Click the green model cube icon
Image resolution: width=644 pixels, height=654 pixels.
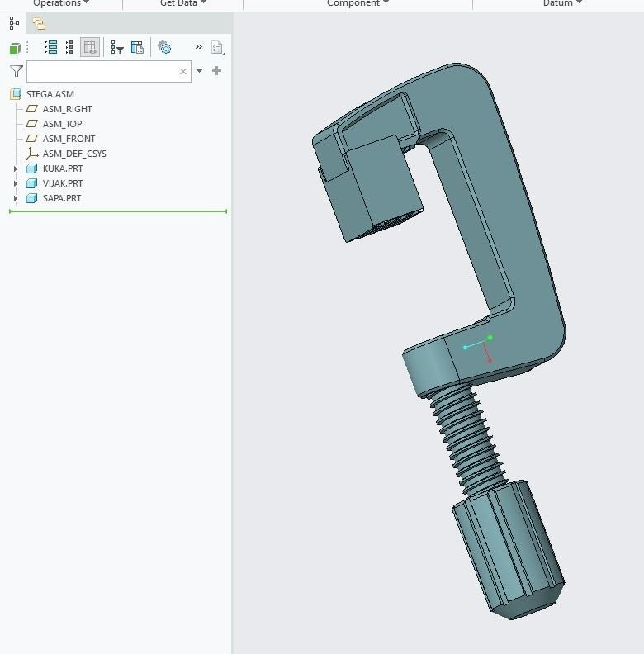15,48
